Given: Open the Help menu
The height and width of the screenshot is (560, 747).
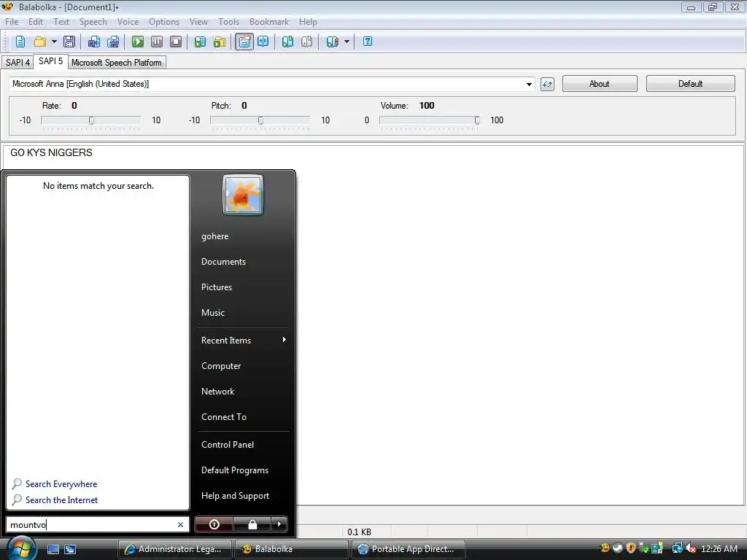Looking at the screenshot, I should tap(308, 21).
